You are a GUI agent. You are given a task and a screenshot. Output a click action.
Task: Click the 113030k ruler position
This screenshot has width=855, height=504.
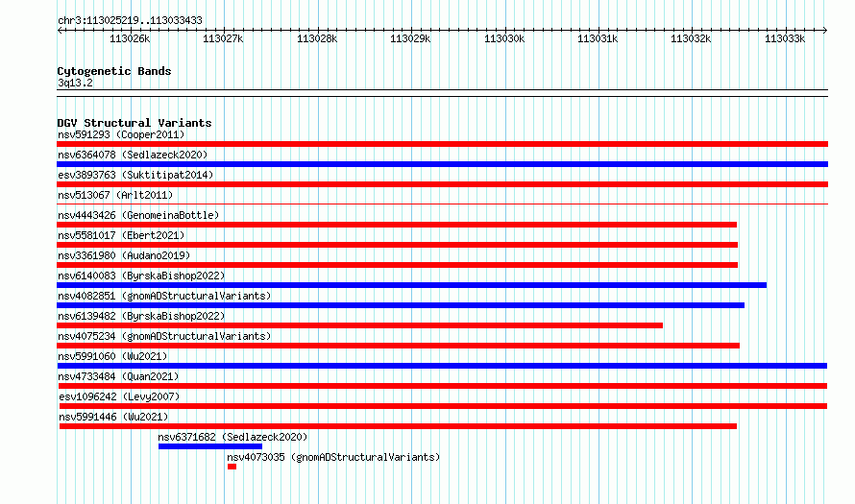coord(504,38)
